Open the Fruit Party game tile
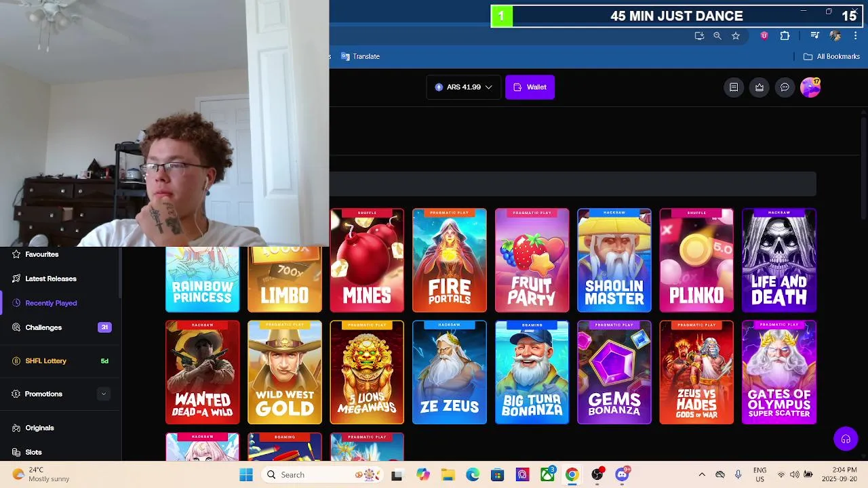 (532, 260)
